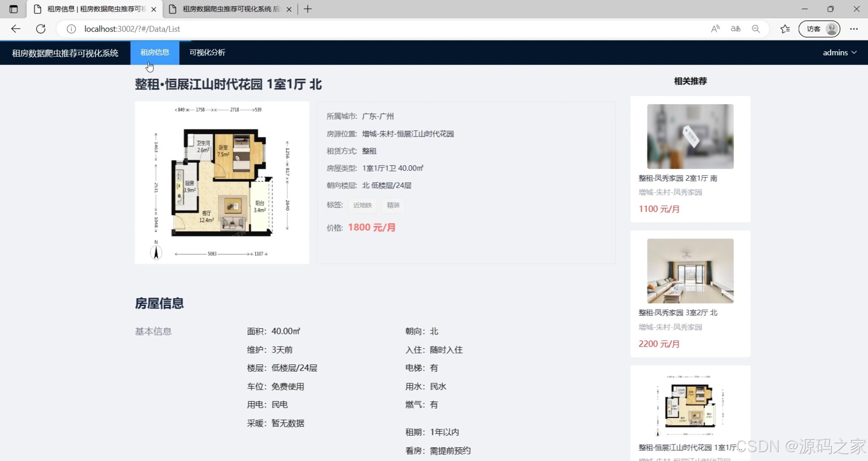Viewport: 868px width, 461px height.
Task: Click the 访客 guest profile button
Action: point(819,29)
